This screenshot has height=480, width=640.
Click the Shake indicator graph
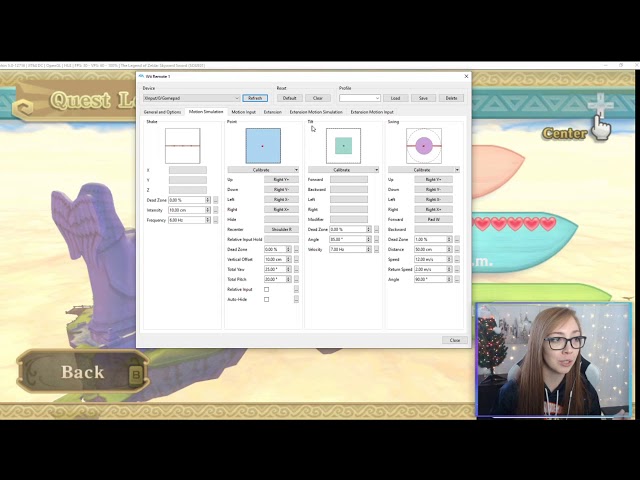(182, 146)
